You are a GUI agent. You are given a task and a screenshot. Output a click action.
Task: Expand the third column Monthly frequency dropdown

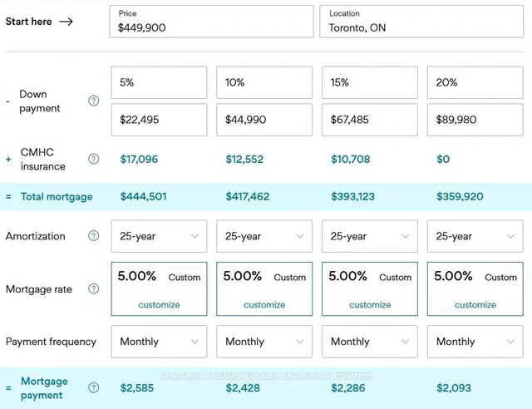click(x=370, y=342)
